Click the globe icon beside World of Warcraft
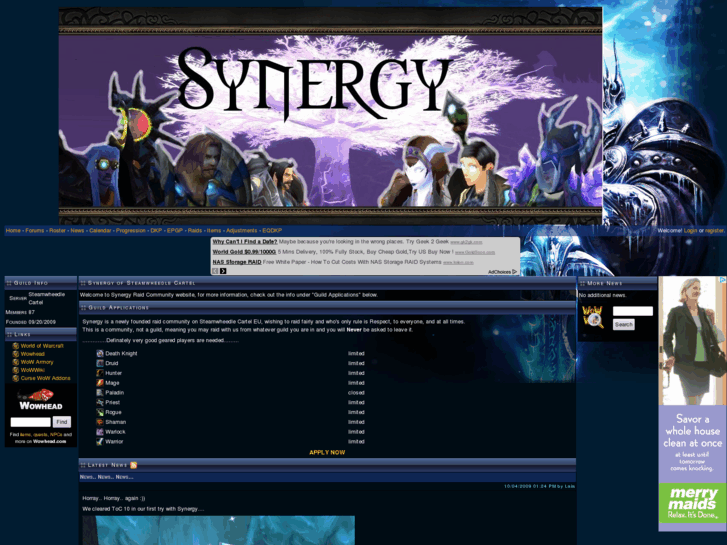Screen dimensions: 727x545 pyautogui.click(x=16, y=346)
